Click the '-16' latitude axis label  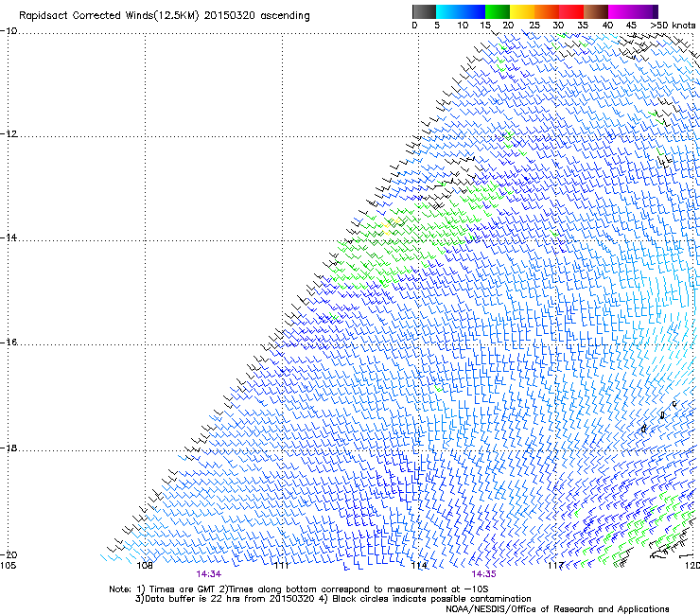pos(9,343)
